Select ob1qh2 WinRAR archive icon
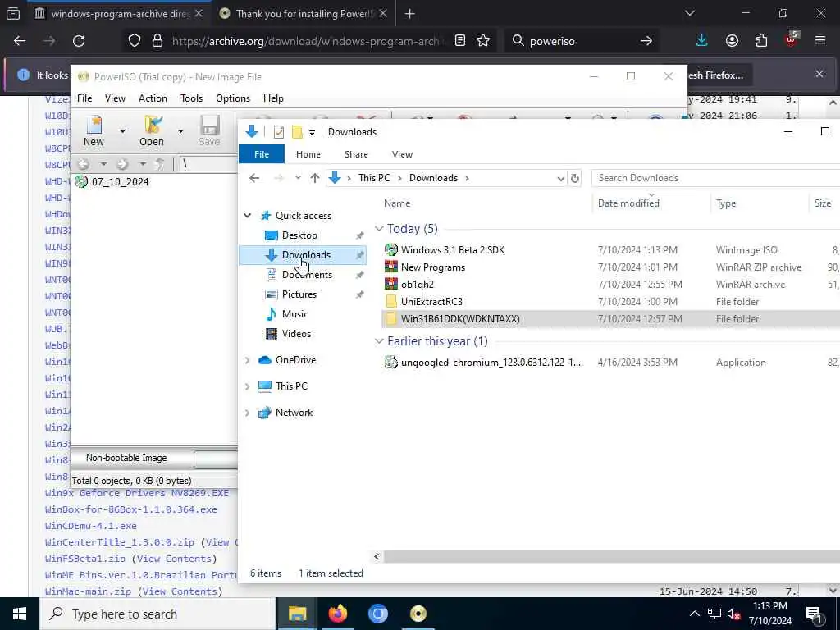The width and height of the screenshot is (840, 630). point(391,284)
